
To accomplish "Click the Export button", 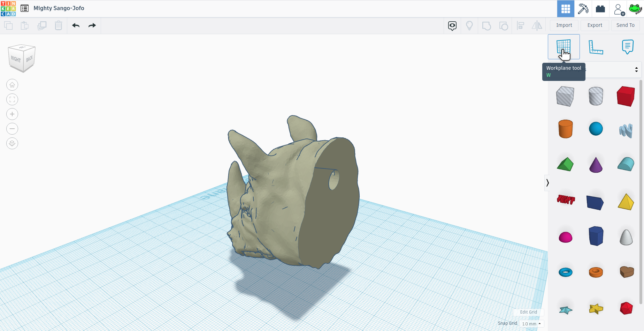I will pyautogui.click(x=595, y=25).
